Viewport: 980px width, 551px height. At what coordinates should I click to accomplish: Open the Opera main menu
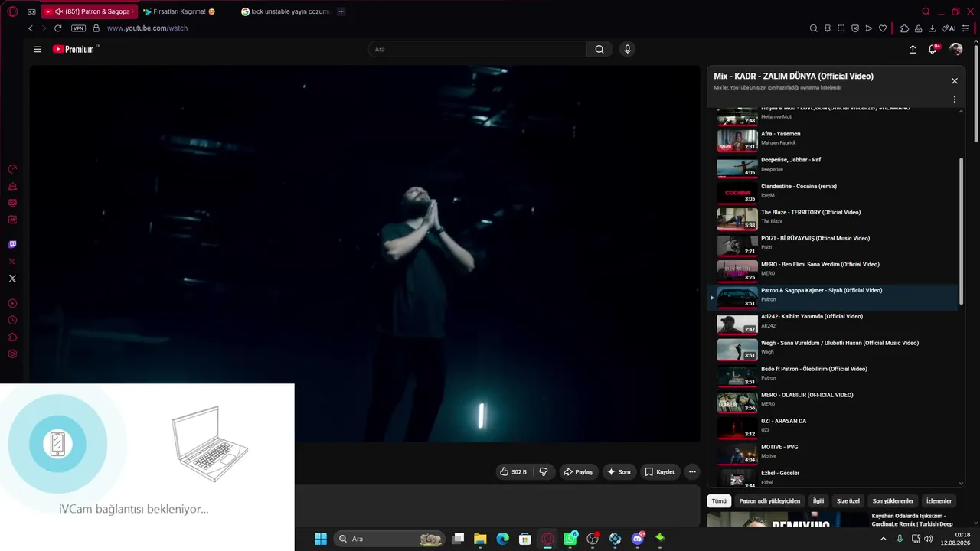coord(12,11)
